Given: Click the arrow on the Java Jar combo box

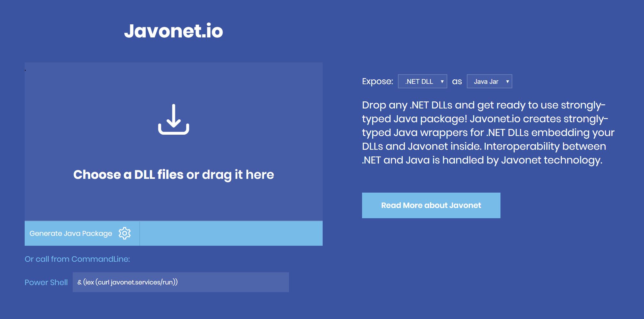Looking at the screenshot, I should tap(508, 82).
